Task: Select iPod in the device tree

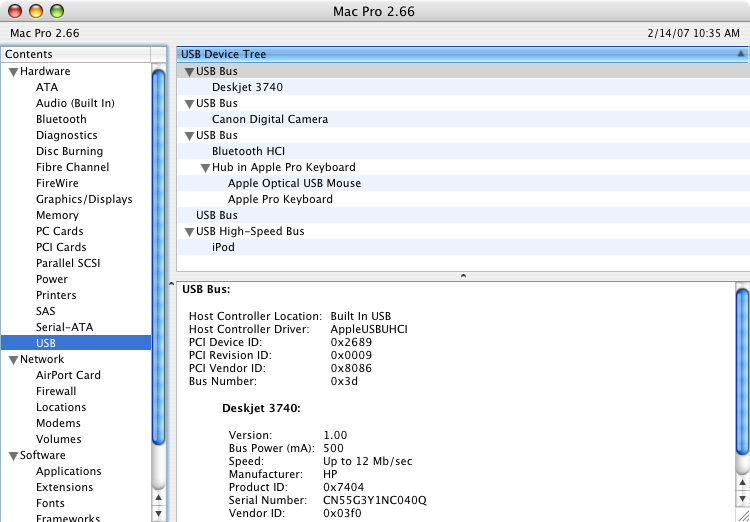Action: coord(463,247)
